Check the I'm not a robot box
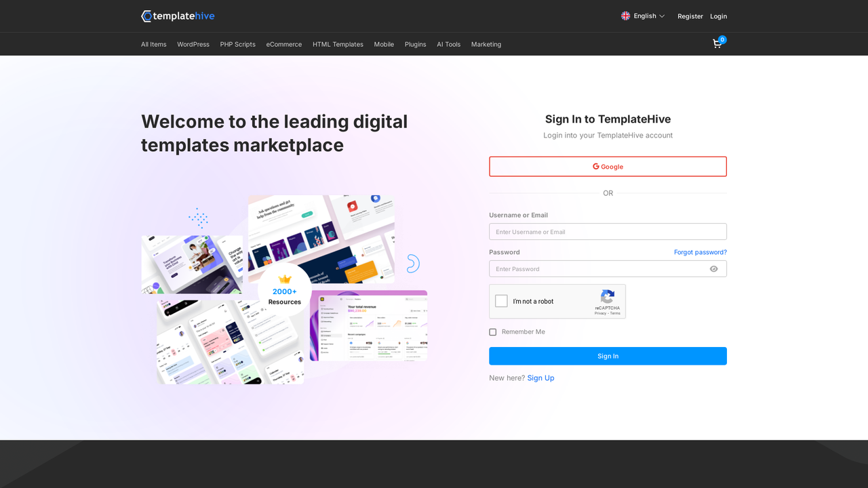Image resolution: width=868 pixels, height=488 pixels. pyautogui.click(x=501, y=301)
